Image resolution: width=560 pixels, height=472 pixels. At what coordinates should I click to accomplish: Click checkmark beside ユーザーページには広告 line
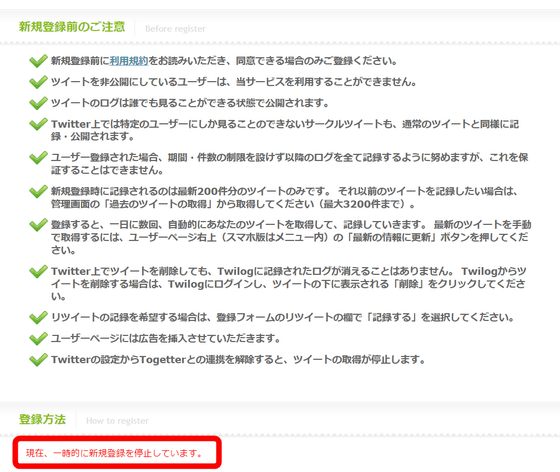click(x=38, y=338)
